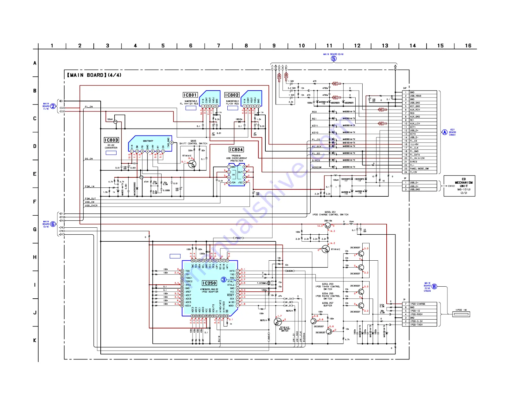Click the FL_SCK signal label
The image size is (532, 400).
(x=317, y=147)
